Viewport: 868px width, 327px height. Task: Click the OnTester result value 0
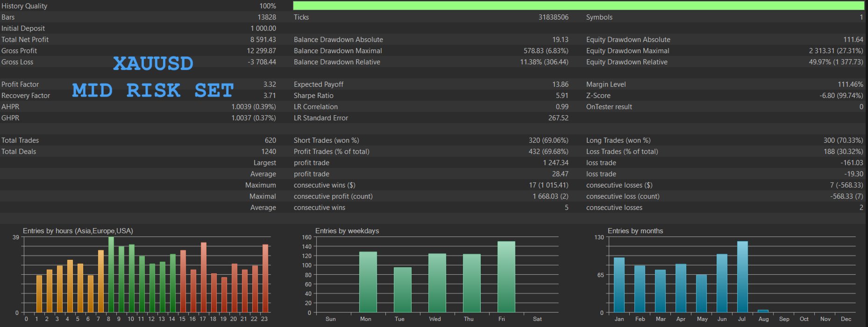[861, 107]
